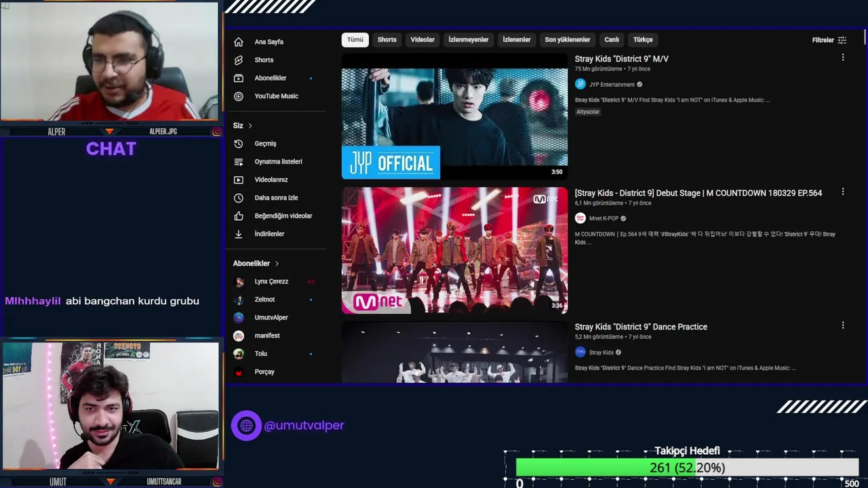
Task: Open the Instagram icon beside ALPEER.JPG
Action: 217,131
